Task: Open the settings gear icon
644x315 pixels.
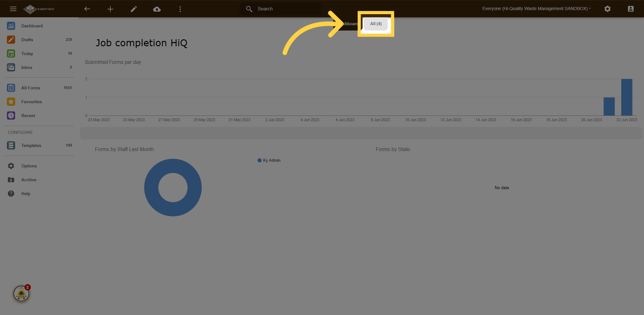Action: click(x=608, y=9)
